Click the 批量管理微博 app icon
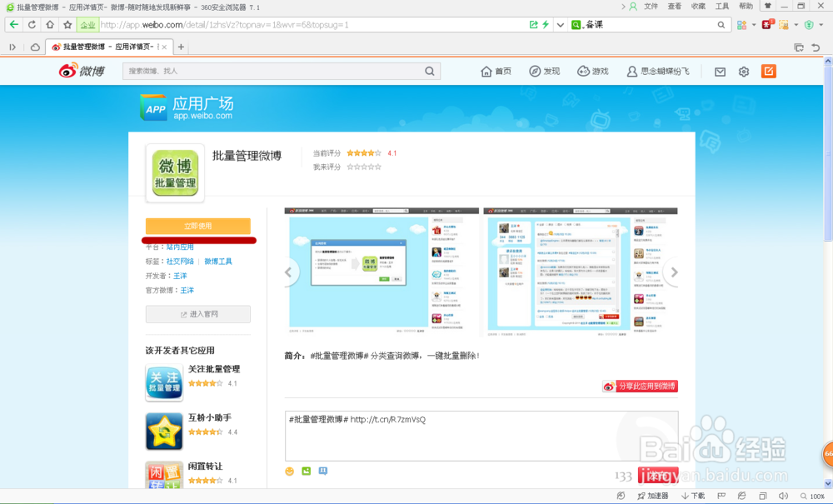The height and width of the screenshot is (504, 833). (175, 173)
